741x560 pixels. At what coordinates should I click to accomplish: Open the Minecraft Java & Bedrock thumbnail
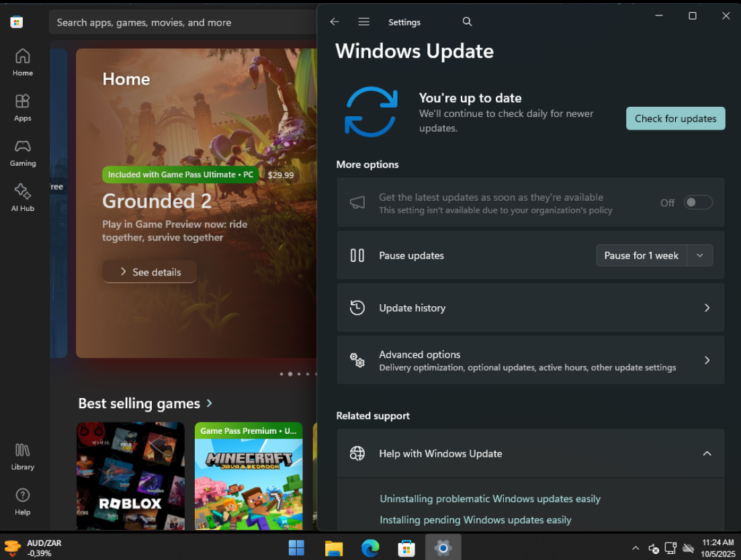tap(249, 476)
